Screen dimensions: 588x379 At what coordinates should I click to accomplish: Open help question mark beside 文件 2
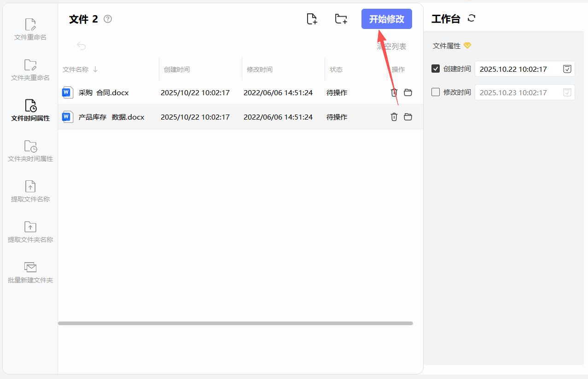coord(108,19)
